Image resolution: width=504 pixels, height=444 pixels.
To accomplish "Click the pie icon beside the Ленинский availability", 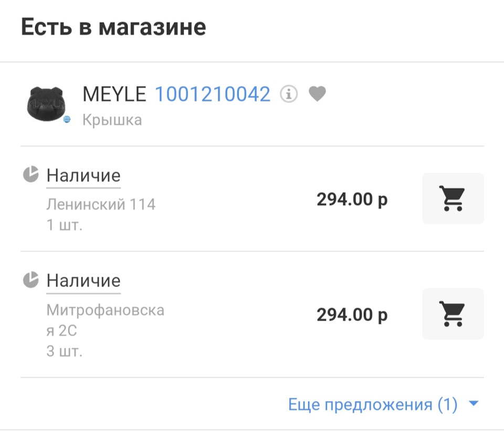I will (31, 174).
